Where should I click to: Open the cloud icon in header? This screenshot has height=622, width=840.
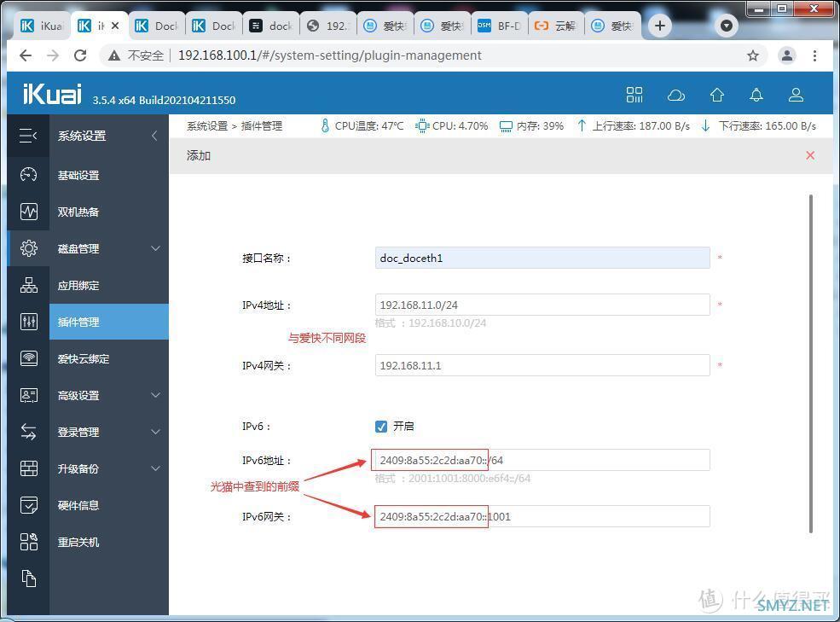(676, 96)
